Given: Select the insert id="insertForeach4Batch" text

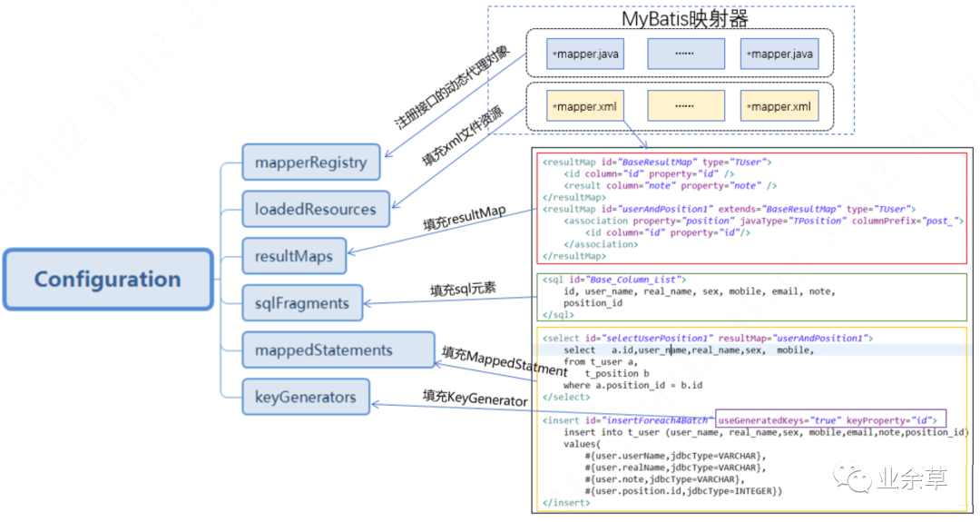Looking at the screenshot, I should pos(628,420).
